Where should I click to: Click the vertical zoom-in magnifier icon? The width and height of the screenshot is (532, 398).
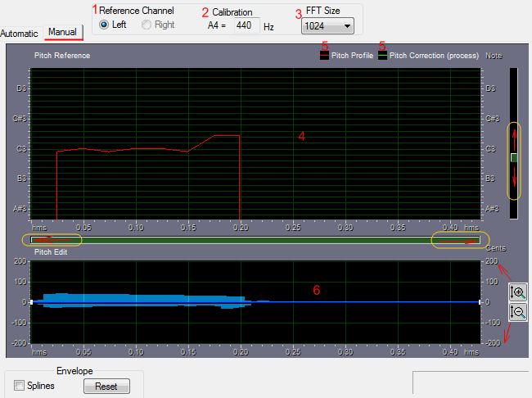pos(516,292)
